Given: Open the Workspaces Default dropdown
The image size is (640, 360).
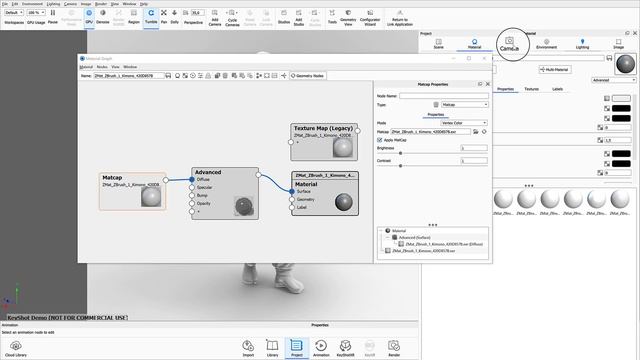Looking at the screenshot, I should click(14, 13).
